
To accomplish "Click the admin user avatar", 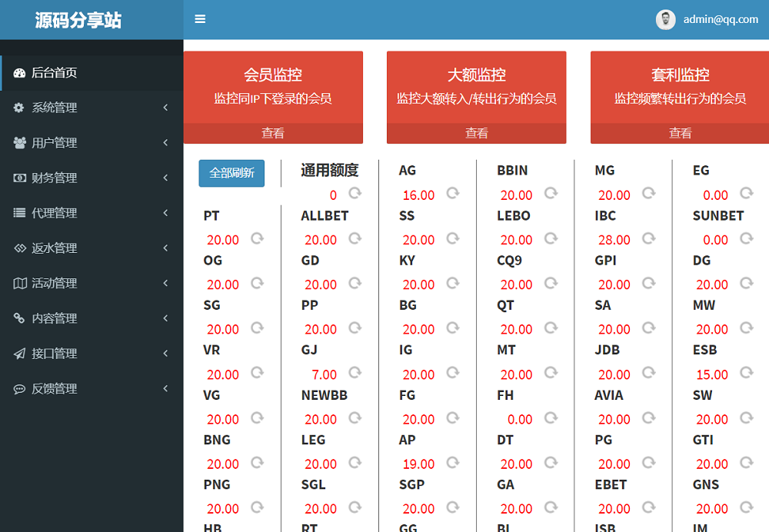I will (665, 20).
